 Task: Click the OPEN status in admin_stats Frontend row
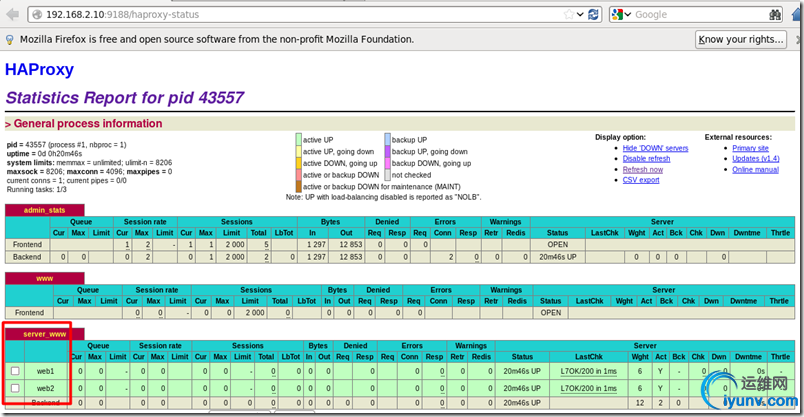pyautogui.click(x=557, y=244)
